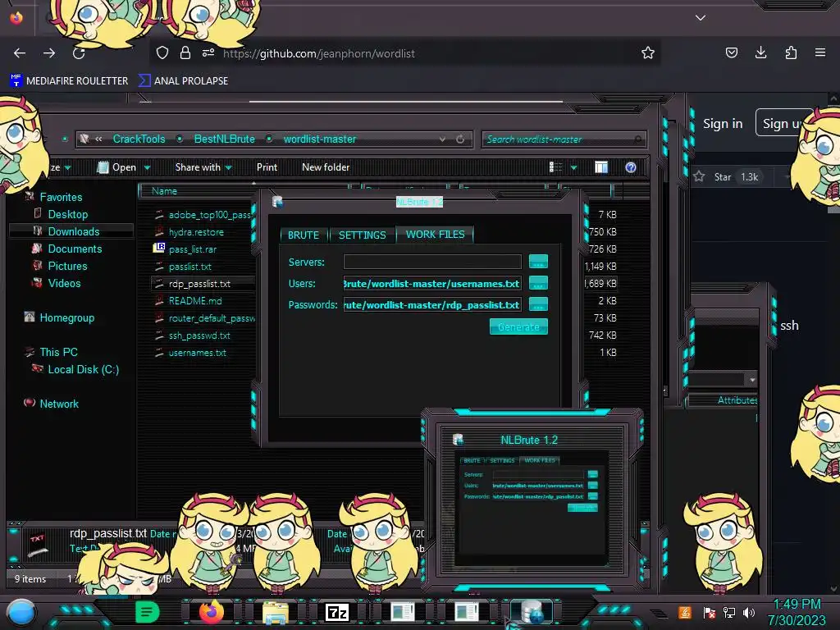Reload the GitHub page
Image resolution: width=840 pixels, height=630 pixels.
click(x=79, y=53)
